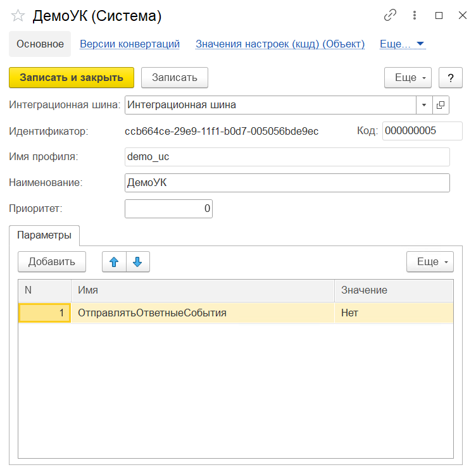Click the Имя профиля field demo_uc
The width and height of the screenshot is (476, 472).
287,157
